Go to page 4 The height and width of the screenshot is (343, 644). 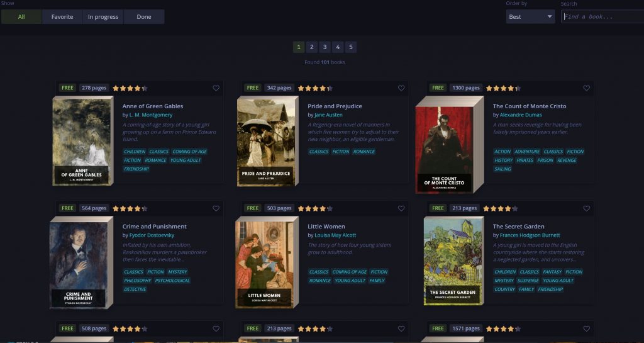point(338,47)
